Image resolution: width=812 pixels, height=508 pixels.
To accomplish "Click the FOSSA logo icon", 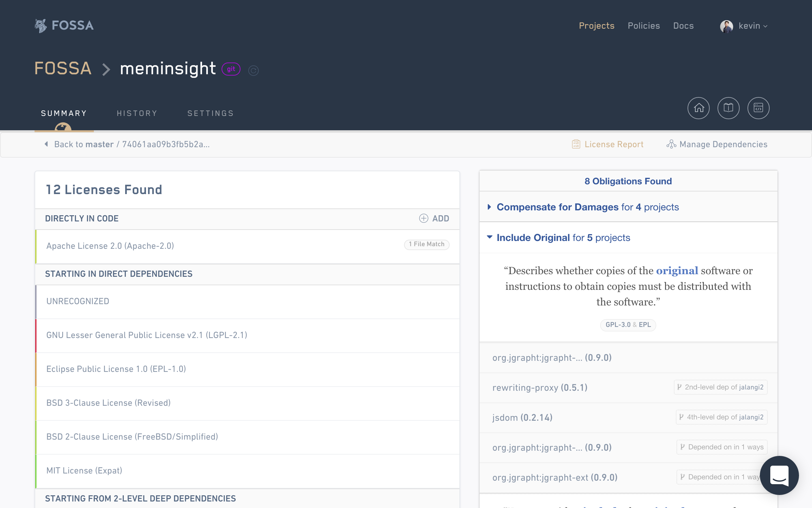I will [x=41, y=25].
